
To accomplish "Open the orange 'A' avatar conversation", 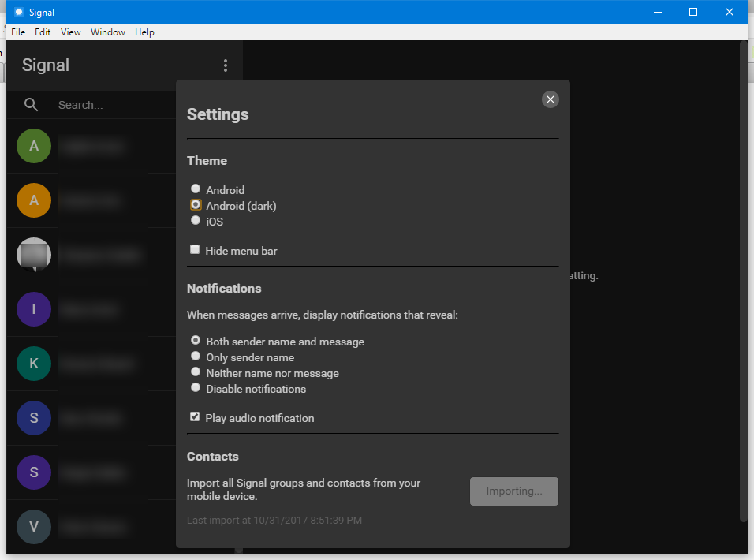I will pos(34,200).
